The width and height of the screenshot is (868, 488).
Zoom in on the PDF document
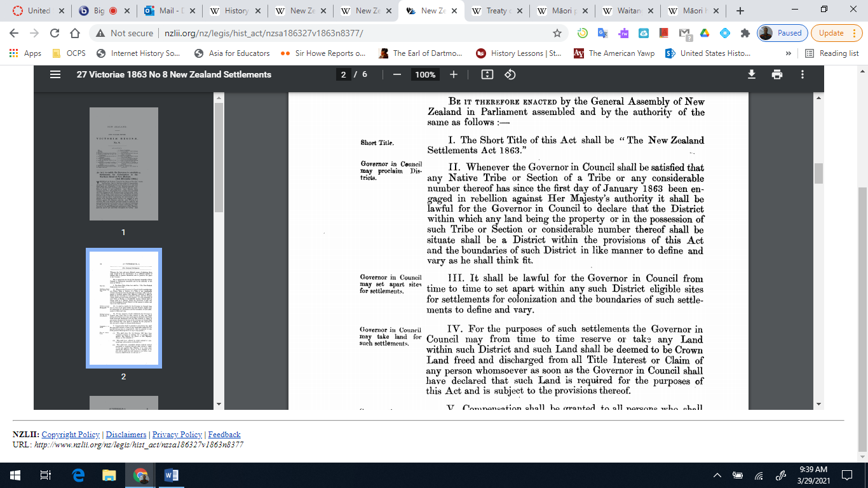454,74
